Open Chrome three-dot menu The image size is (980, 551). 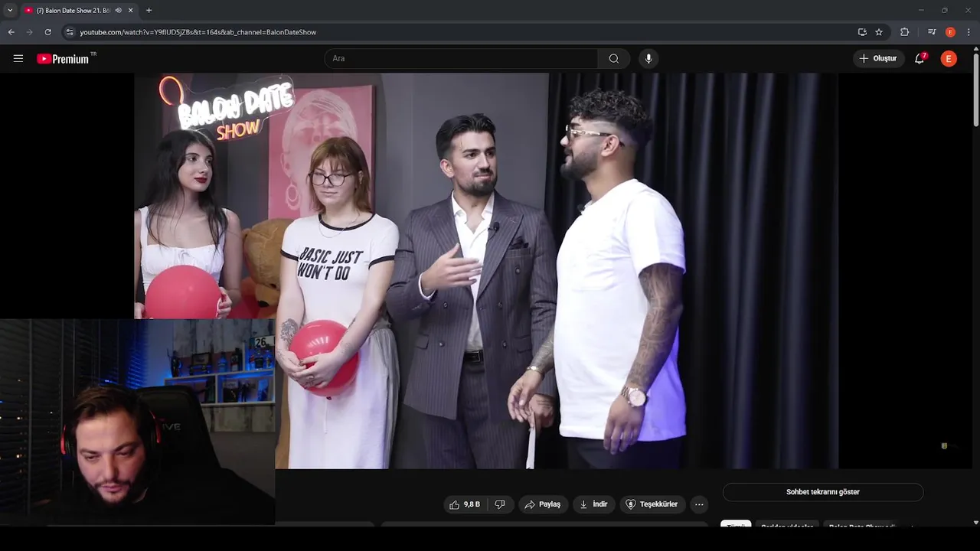coord(969,32)
